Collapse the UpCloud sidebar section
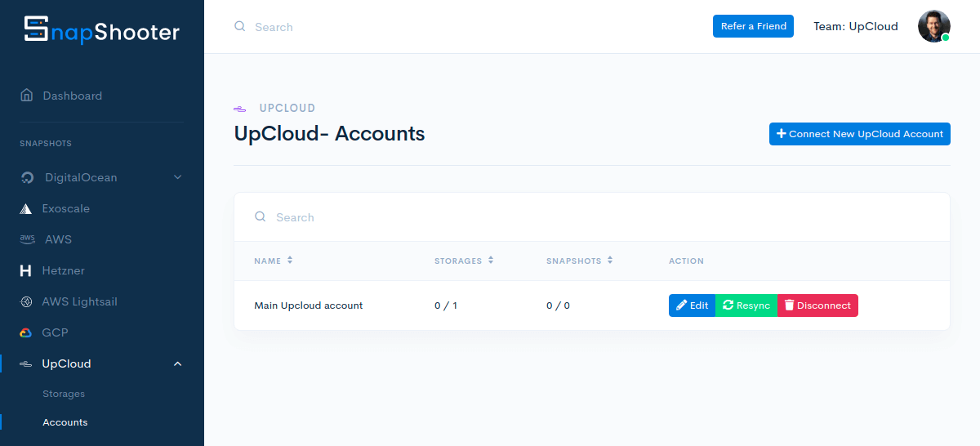Image resolution: width=980 pixels, height=446 pixels. point(178,363)
